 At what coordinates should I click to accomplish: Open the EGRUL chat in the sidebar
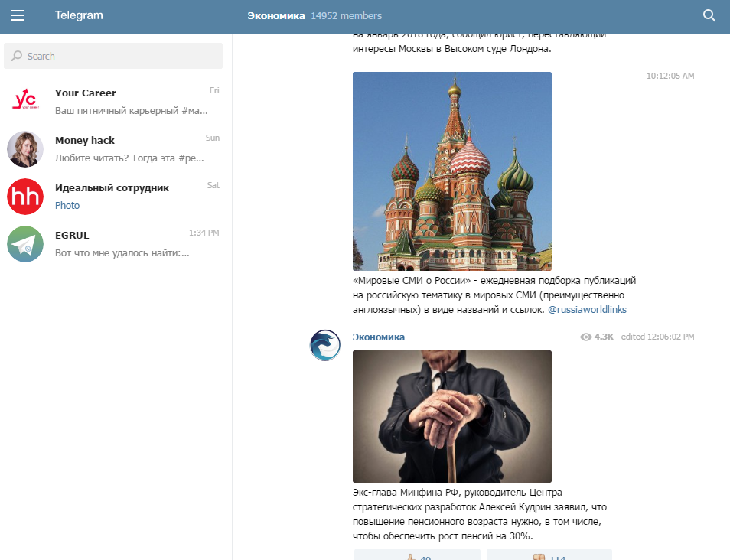[113, 245]
